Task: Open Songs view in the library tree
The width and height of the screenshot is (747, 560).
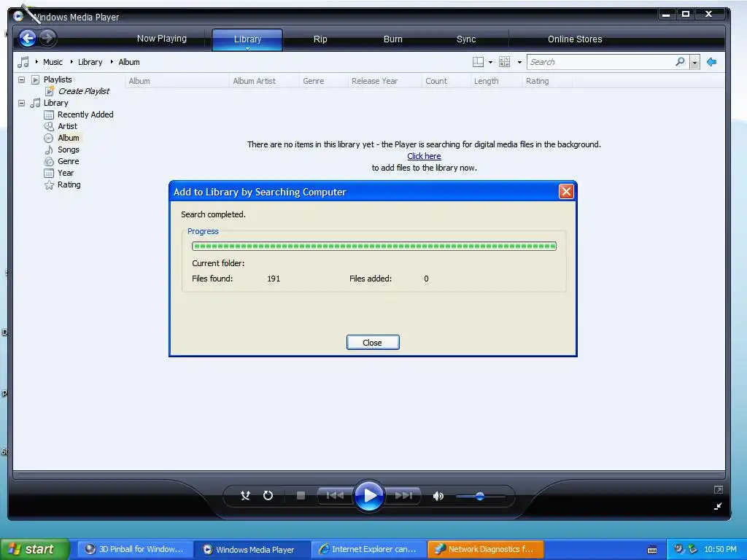Action: (x=68, y=149)
